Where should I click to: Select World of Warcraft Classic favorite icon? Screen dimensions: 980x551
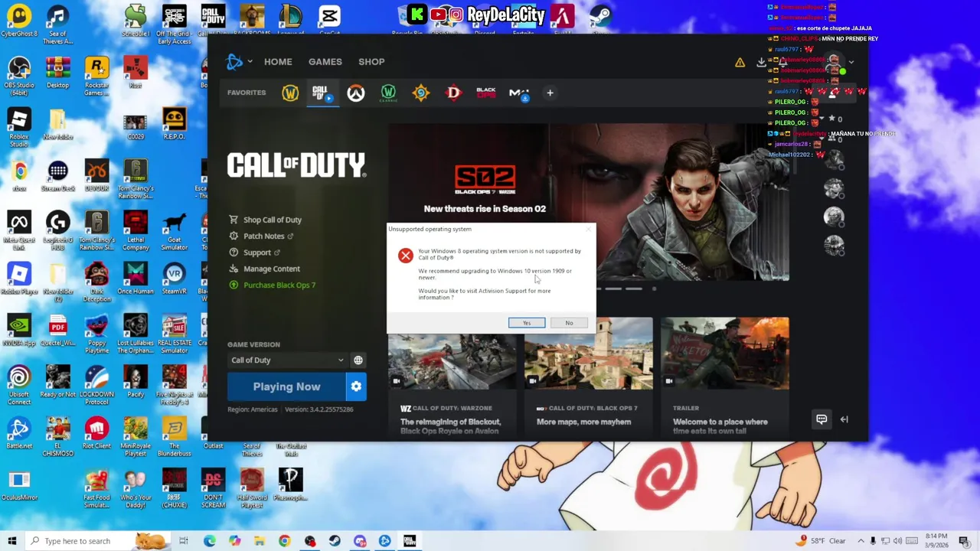point(388,93)
